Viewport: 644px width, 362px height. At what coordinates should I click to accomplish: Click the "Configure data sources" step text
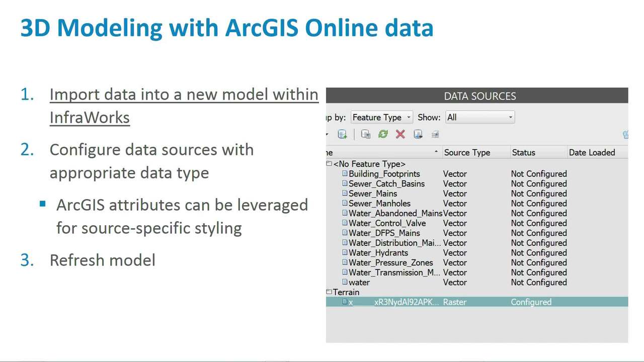click(151, 161)
